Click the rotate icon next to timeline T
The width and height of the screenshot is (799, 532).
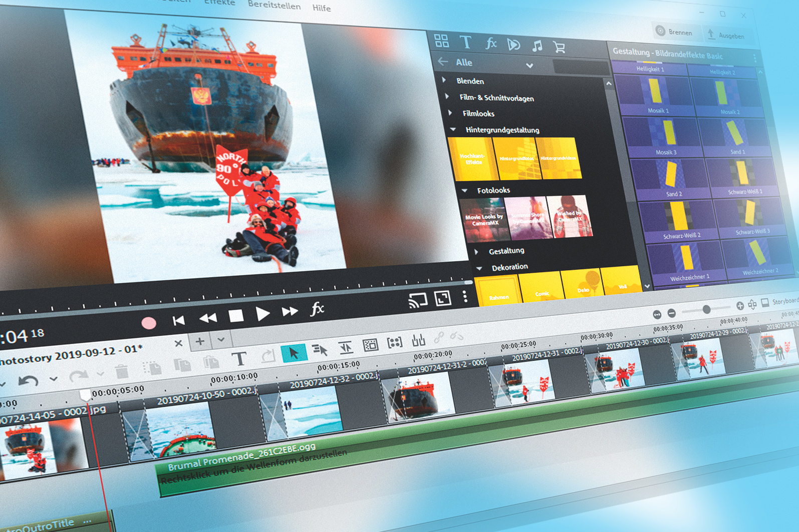coord(268,356)
